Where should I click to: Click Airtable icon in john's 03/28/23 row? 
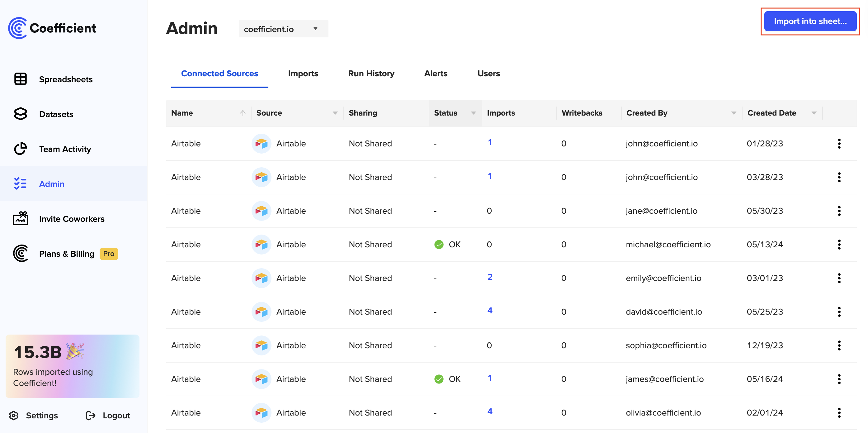(x=262, y=177)
